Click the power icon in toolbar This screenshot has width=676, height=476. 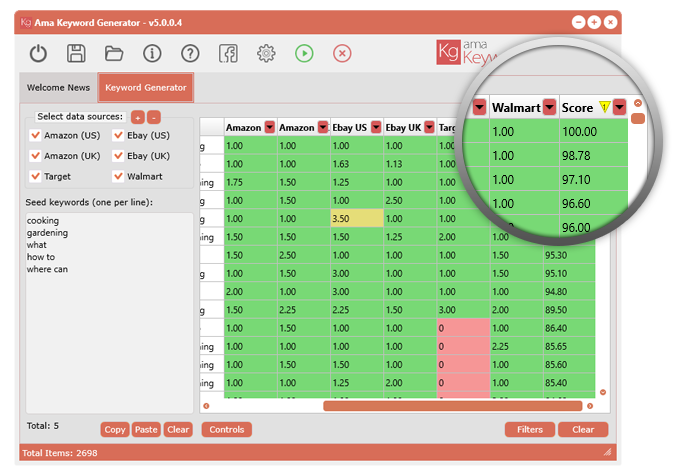(38, 54)
